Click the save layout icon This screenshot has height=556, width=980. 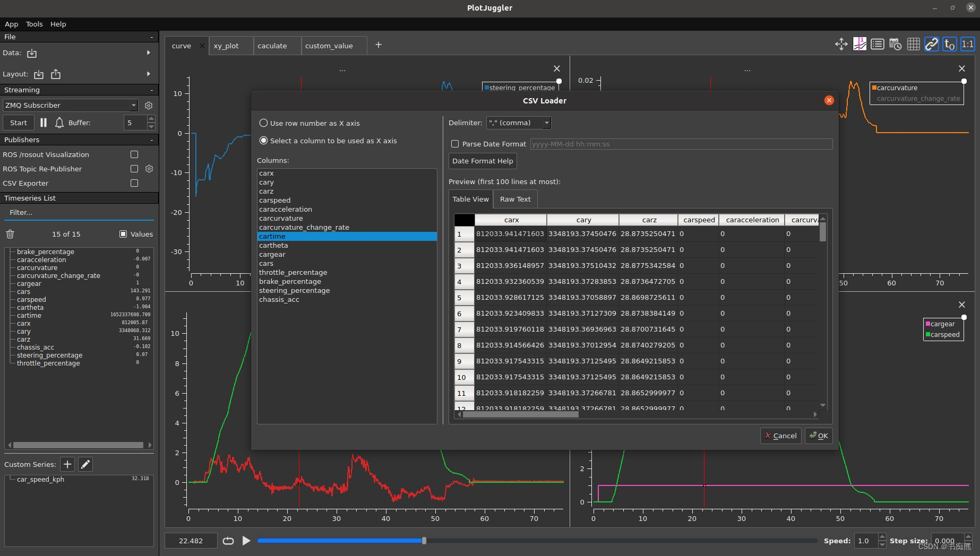point(56,74)
